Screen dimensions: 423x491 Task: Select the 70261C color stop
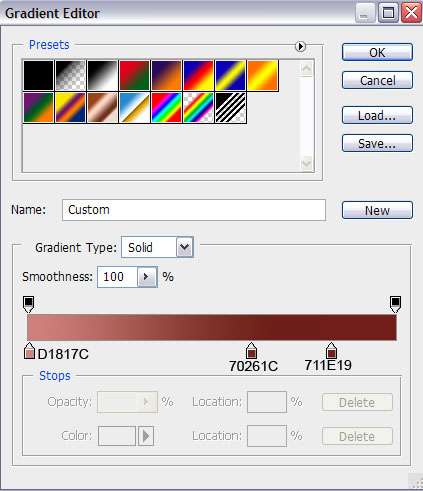tap(251, 351)
